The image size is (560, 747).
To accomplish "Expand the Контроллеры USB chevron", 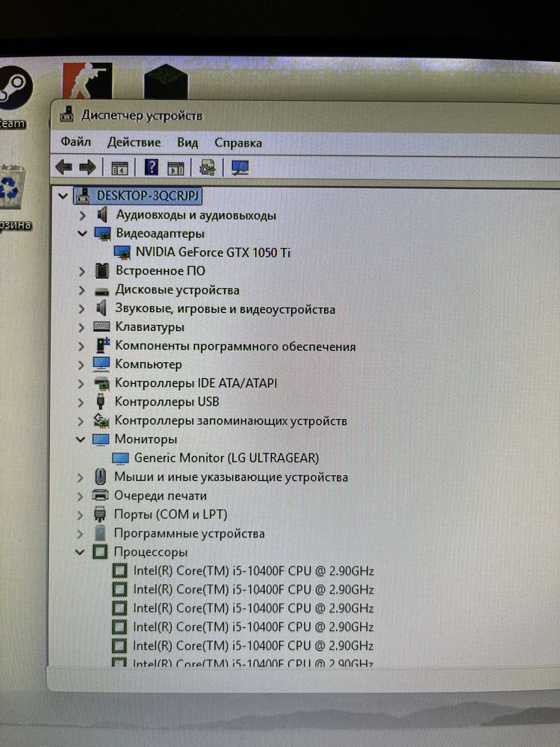I will pyautogui.click(x=81, y=402).
